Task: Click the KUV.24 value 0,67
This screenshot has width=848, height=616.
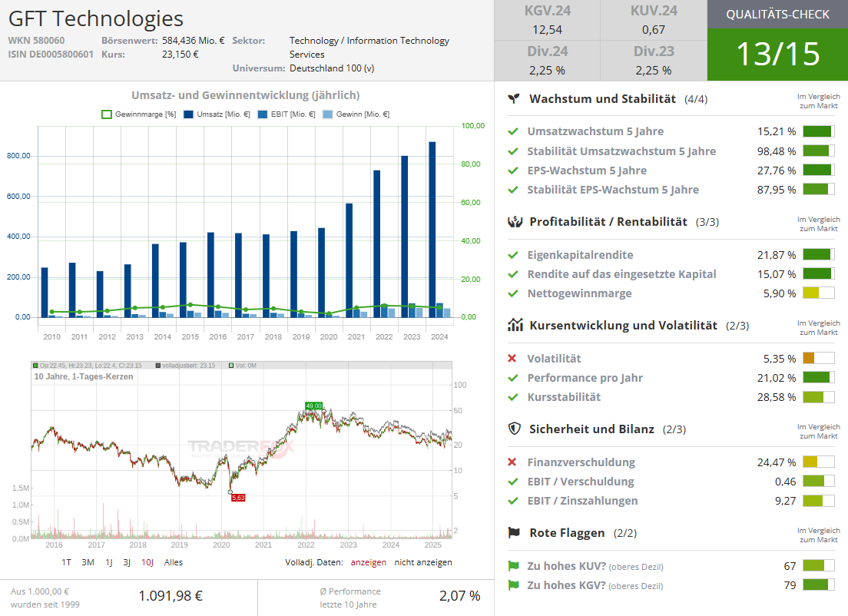Action: point(654,30)
